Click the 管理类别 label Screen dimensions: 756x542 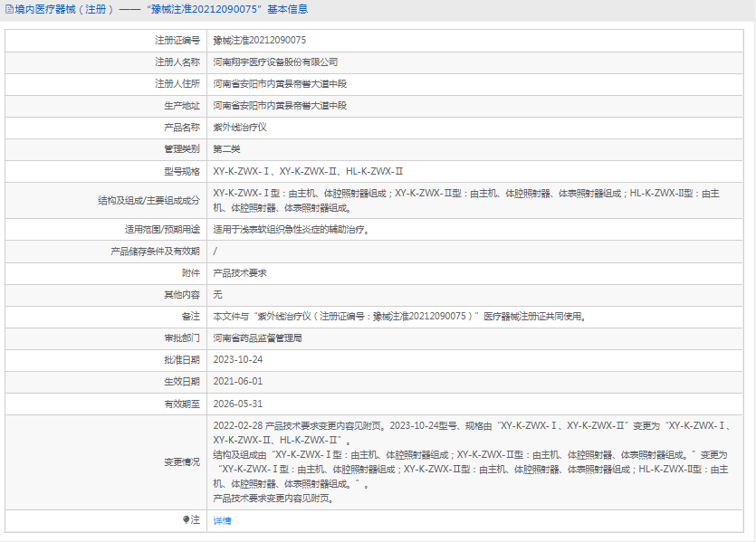tap(182, 149)
